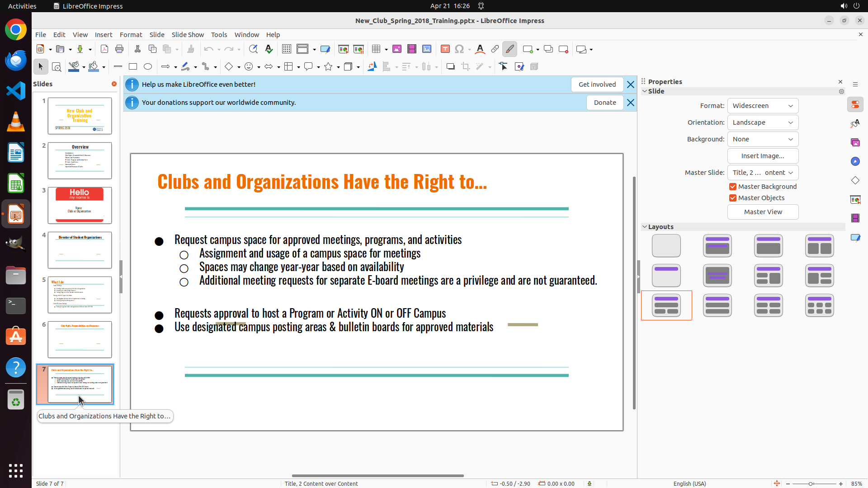Click the Insert Special Character icon
The image size is (868, 488).
(x=459, y=49)
